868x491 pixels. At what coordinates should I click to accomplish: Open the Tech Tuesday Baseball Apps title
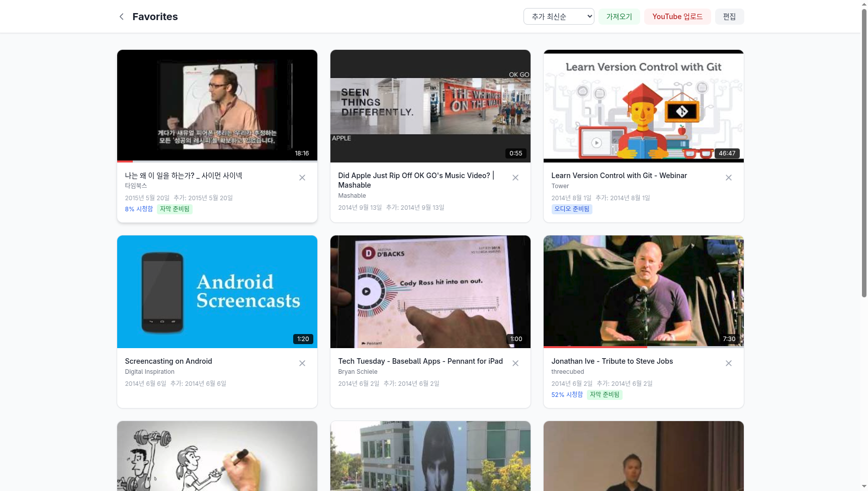pyautogui.click(x=420, y=361)
